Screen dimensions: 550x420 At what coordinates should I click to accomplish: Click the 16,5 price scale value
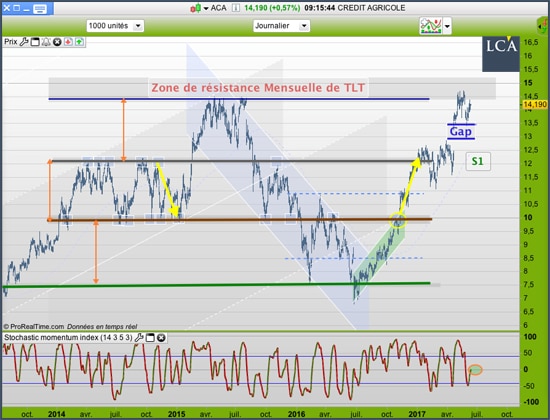[x=531, y=42]
